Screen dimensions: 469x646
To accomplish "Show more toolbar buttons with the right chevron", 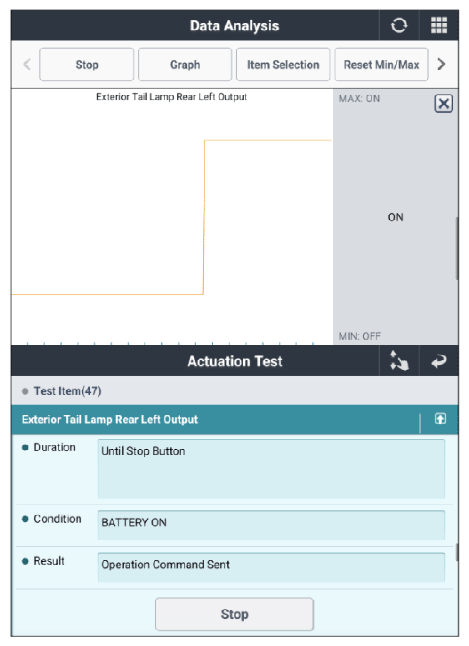I will point(441,64).
